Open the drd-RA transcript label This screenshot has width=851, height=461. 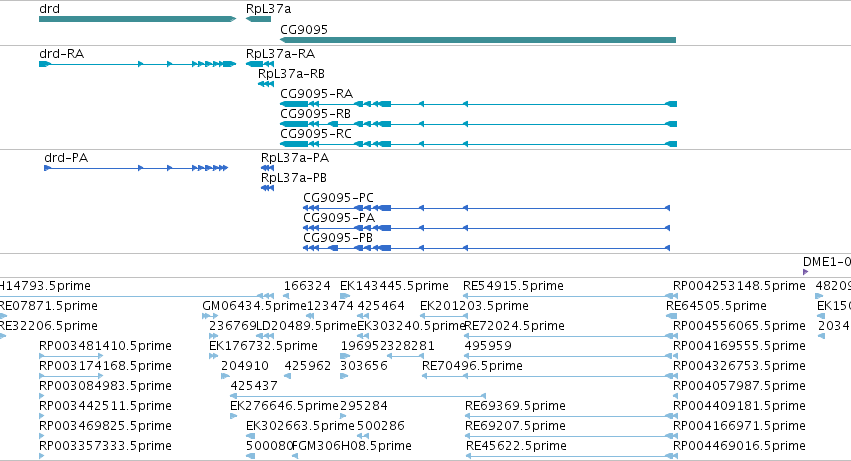point(62,54)
